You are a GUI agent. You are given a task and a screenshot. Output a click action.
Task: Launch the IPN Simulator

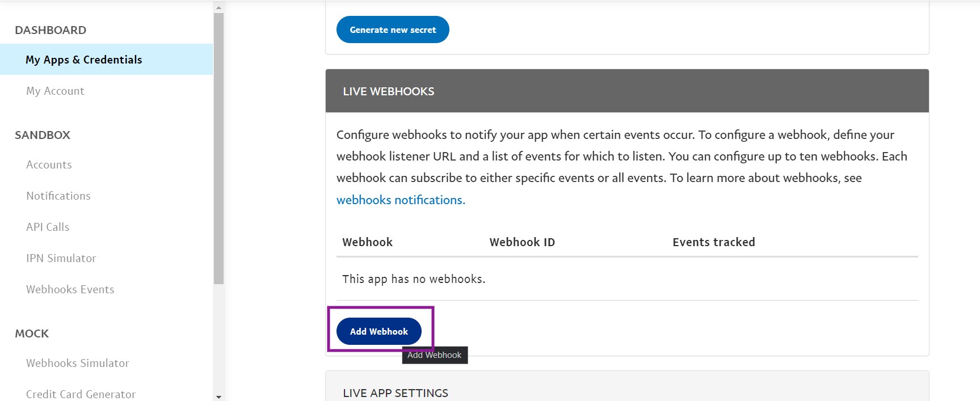[61, 258]
